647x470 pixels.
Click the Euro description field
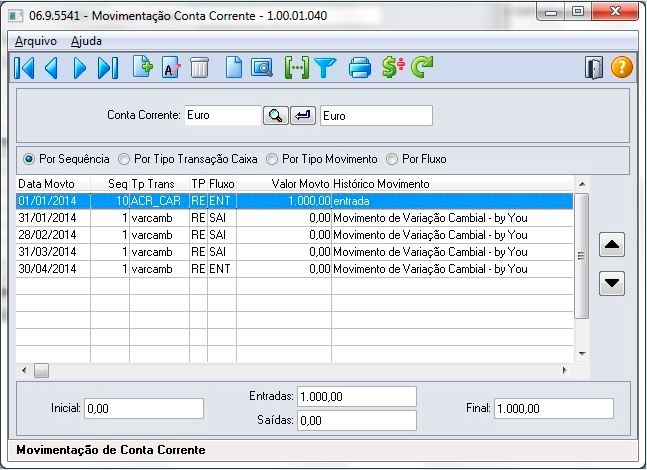point(376,116)
